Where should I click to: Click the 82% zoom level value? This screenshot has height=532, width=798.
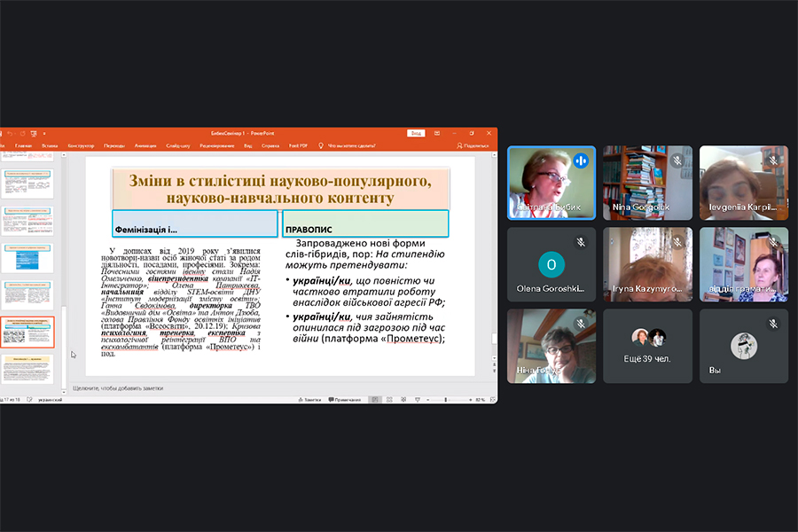coord(480,400)
